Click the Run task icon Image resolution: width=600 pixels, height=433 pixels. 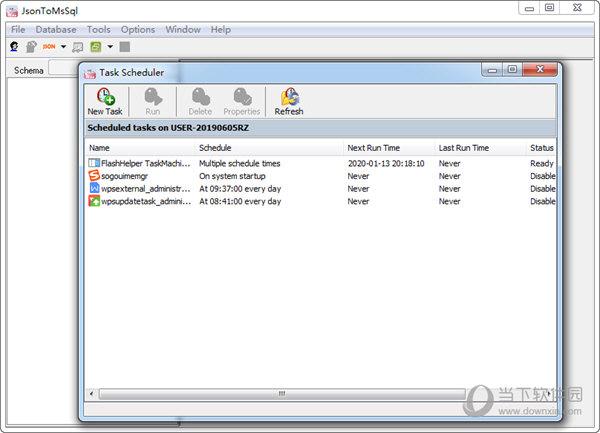tap(153, 101)
